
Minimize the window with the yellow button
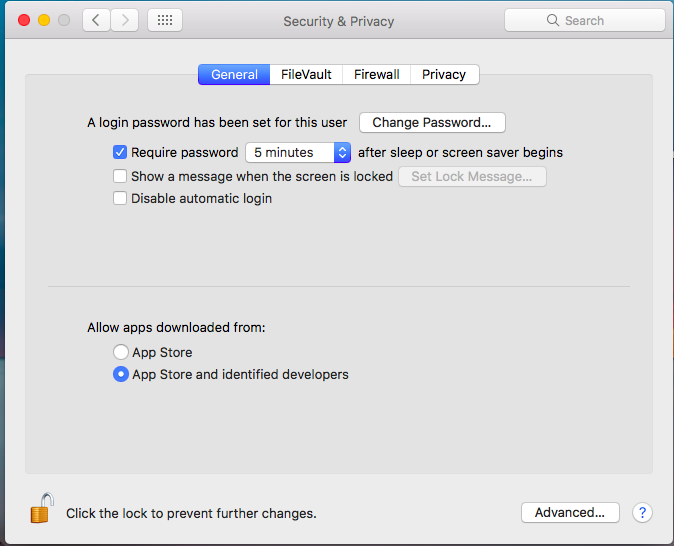coord(44,20)
